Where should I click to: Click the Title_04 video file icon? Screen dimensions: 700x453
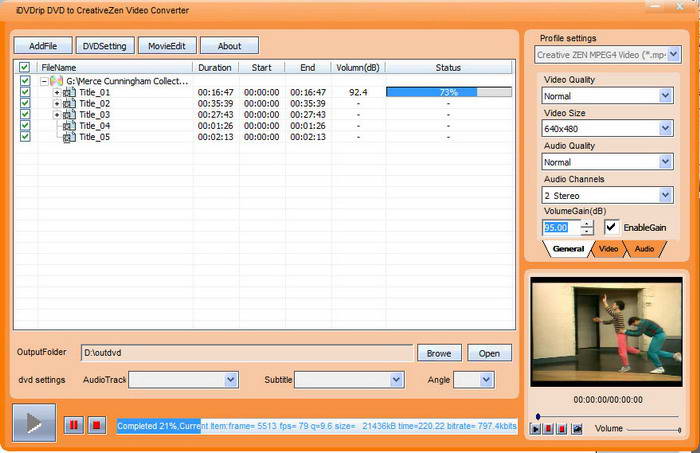69,126
